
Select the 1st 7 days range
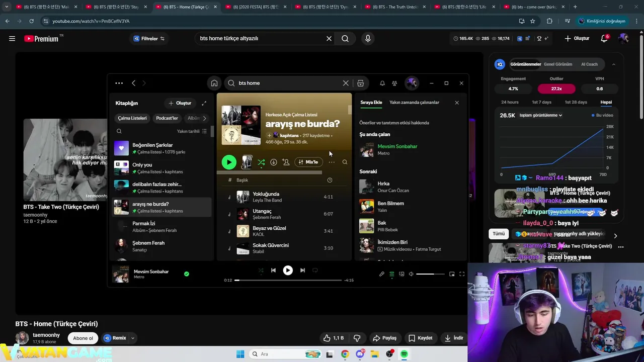tap(542, 102)
